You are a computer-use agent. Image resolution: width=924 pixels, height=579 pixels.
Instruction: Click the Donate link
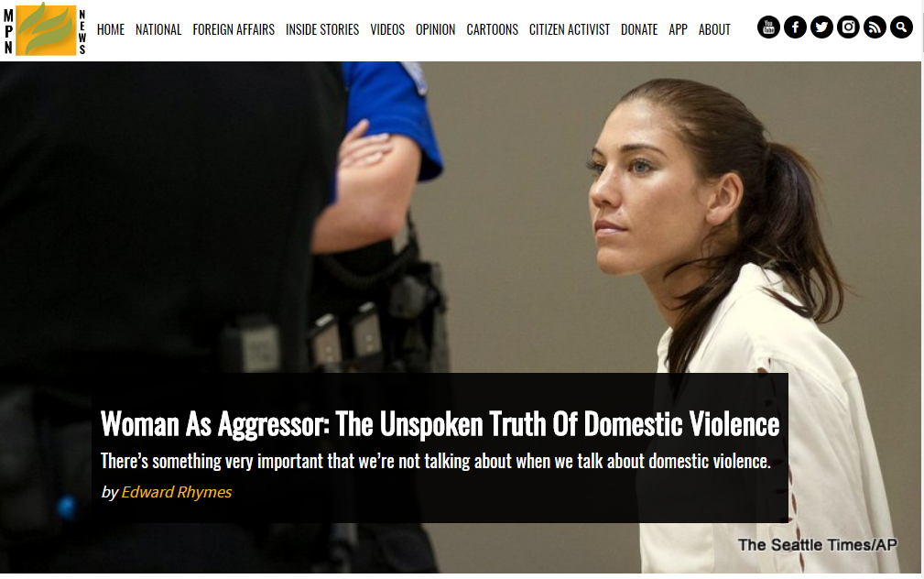[x=639, y=29]
